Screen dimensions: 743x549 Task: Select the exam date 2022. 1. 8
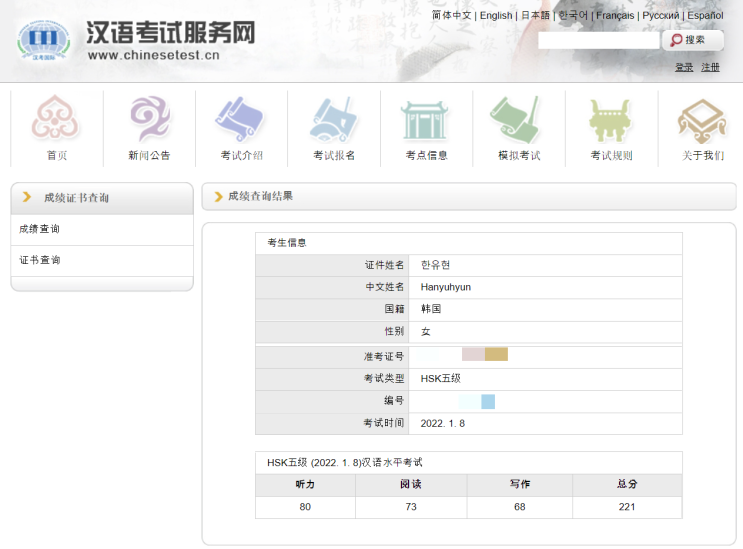443,423
